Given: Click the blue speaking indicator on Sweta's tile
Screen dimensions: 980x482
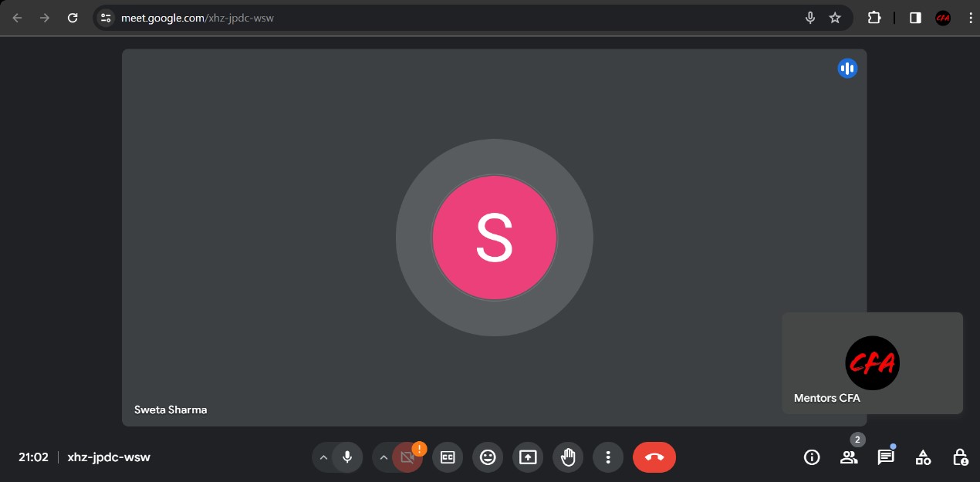Looking at the screenshot, I should (847, 69).
